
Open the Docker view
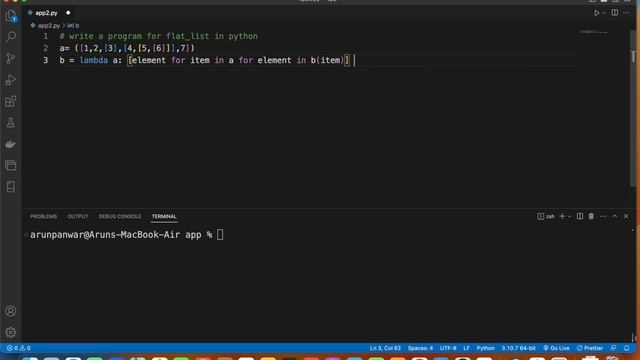11,144
